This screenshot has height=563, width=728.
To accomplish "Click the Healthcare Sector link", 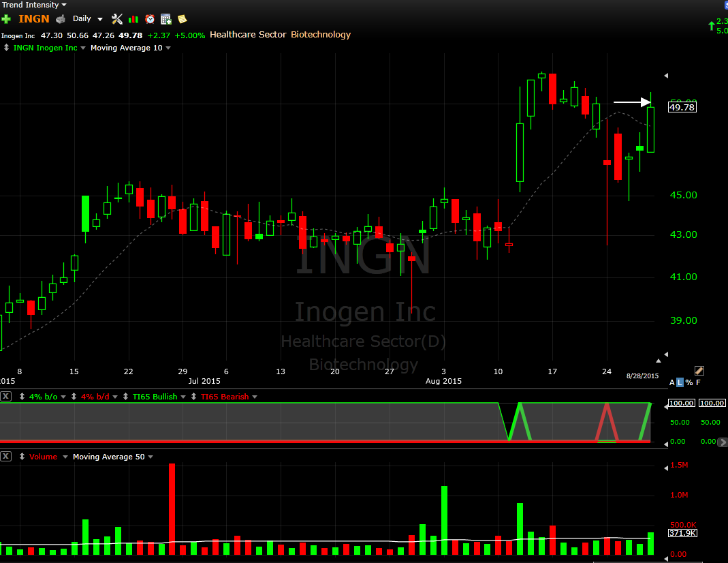I will coord(248,34).
